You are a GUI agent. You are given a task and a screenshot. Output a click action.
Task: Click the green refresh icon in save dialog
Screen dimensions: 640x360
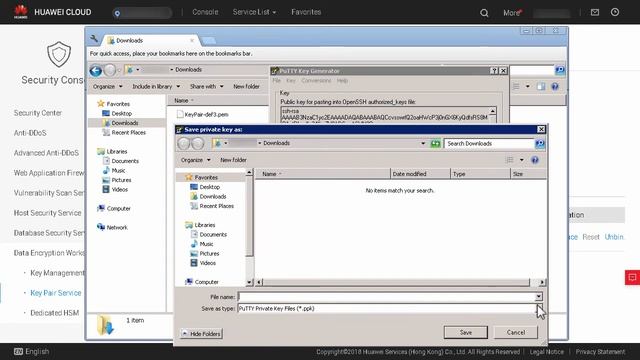pos(435,143)
